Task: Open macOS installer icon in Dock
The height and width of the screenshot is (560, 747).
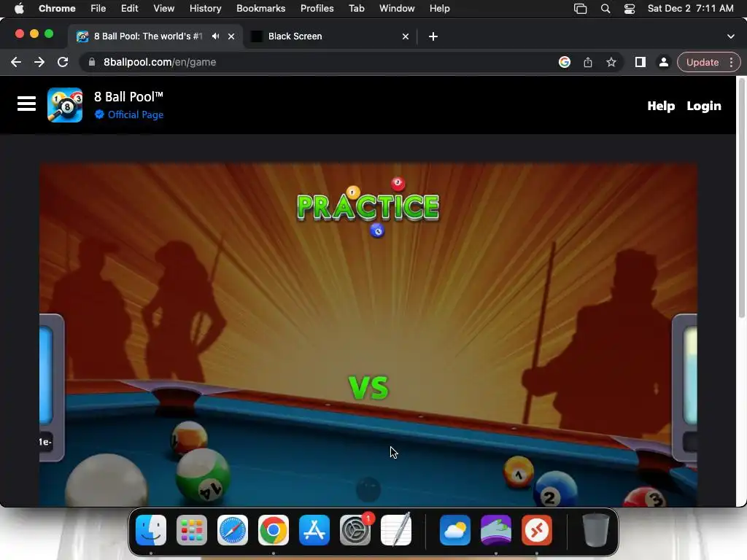Action: tap(496, 530)
